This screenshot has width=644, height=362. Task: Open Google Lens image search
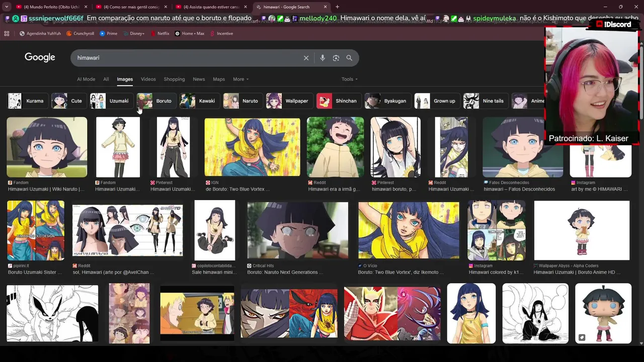click(336, 58)
